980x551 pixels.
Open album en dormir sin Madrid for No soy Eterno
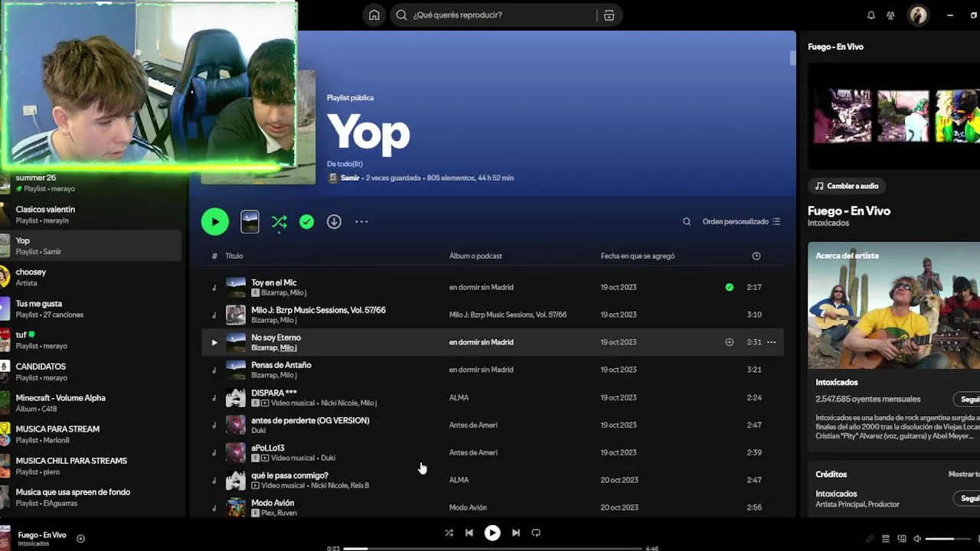pyautogui.click(x=481, y=343)
